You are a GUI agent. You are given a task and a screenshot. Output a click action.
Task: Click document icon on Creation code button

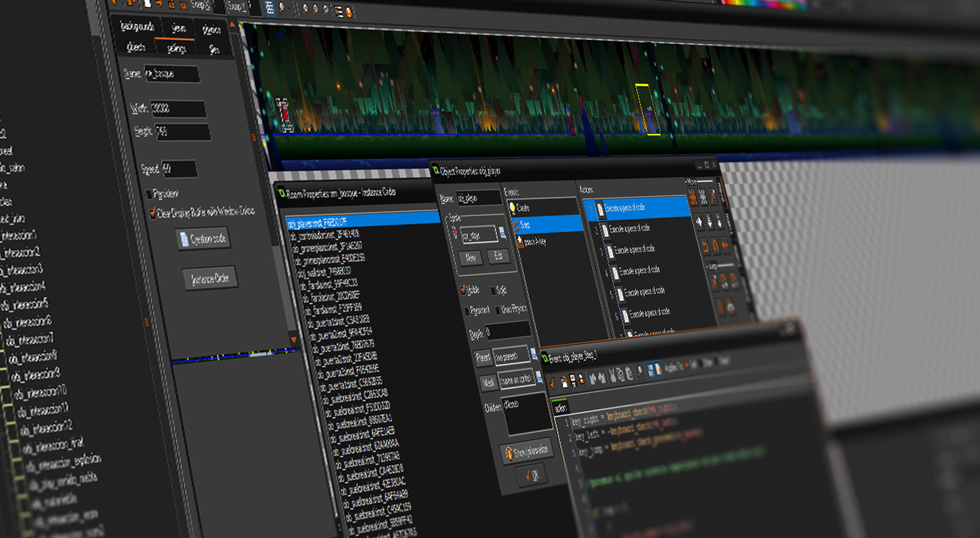coord(185,240)
